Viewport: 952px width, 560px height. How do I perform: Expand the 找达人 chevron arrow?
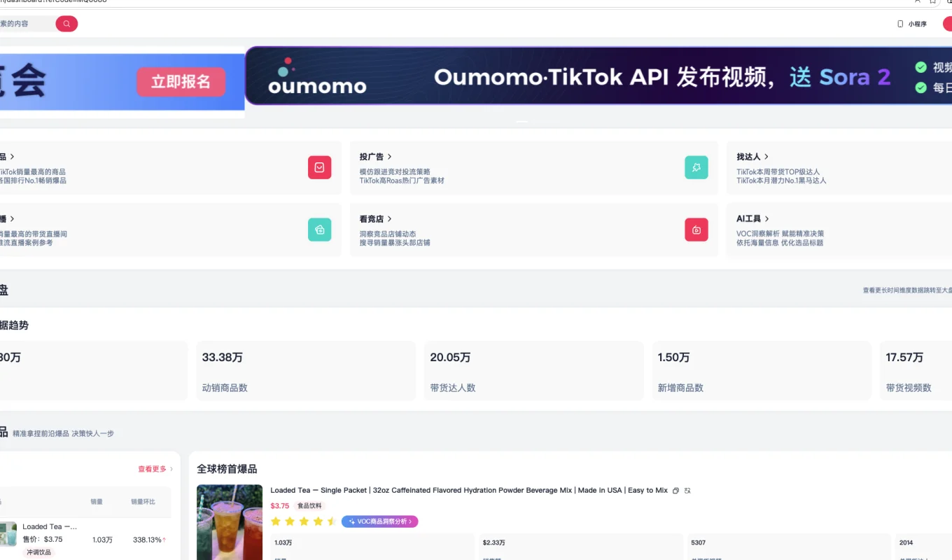tap(766, 157)
